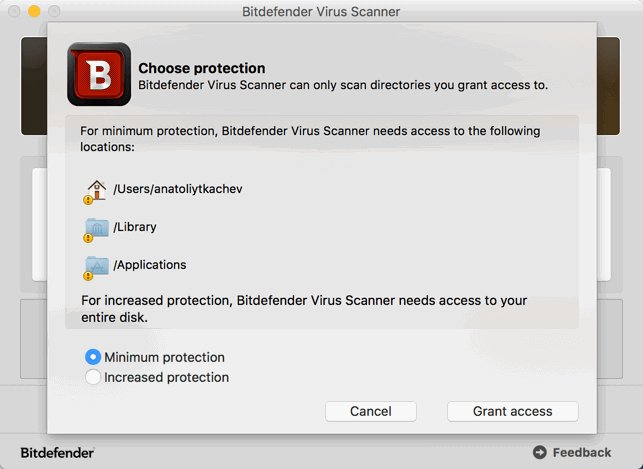Click the home folder icon
643x469 pixels.
(97, 189)
